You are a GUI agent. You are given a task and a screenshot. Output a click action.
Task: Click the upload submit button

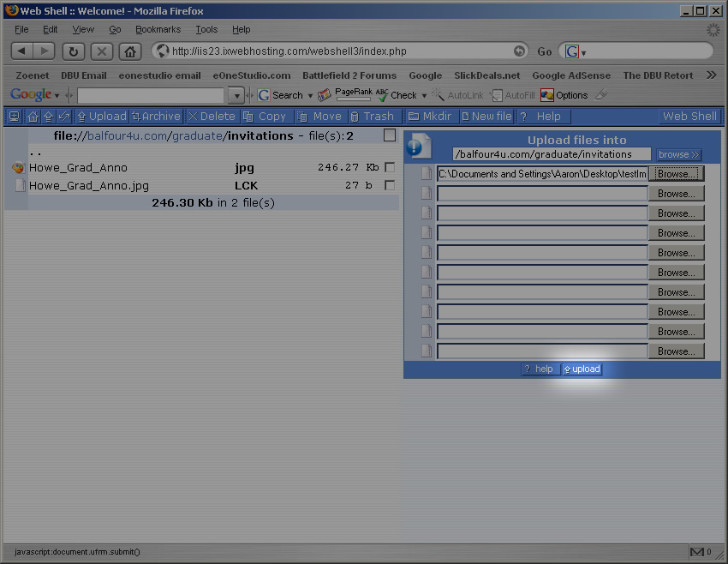coord(582,369)
